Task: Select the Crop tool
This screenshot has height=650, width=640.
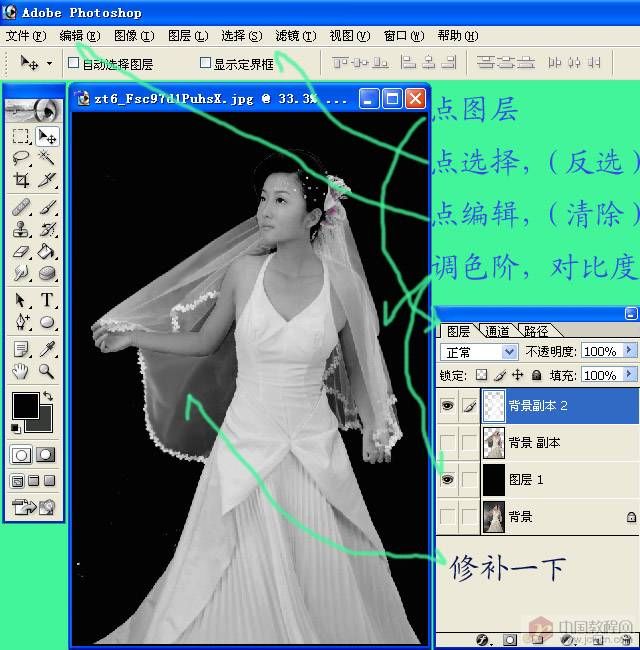Action: coord(20,180)
